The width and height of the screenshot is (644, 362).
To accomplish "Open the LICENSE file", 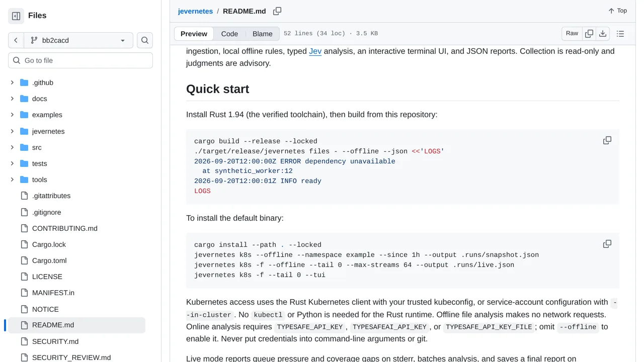I will [x=47, y=277].
